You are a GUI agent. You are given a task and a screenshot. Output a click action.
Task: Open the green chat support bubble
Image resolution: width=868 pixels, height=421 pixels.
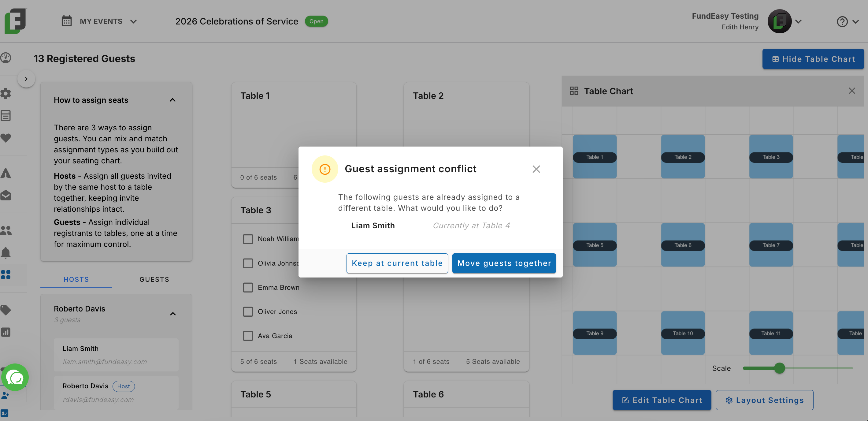pyautogui.click(x=15, y=377)
